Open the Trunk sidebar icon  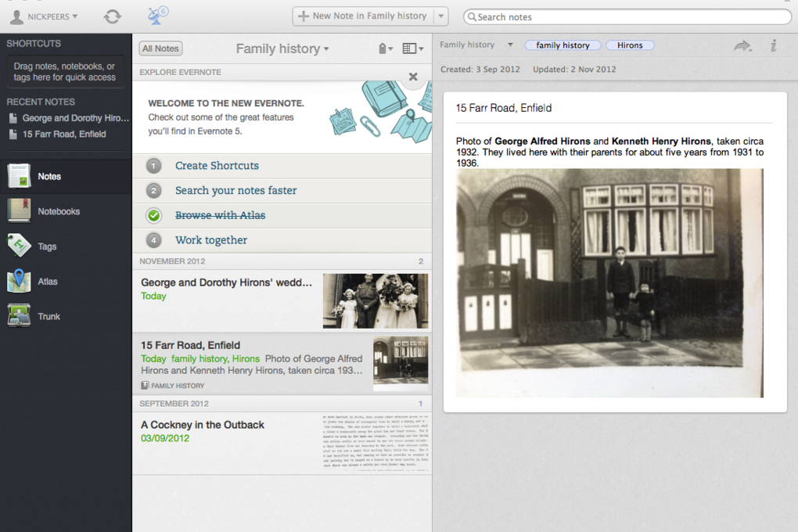point(19,316)
